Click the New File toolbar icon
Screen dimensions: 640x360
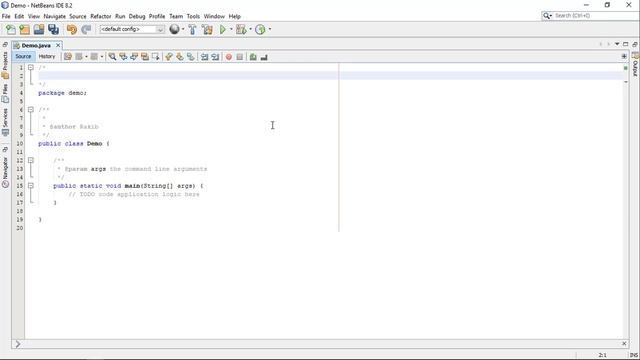pyautogui.click(x=11, y=29)
